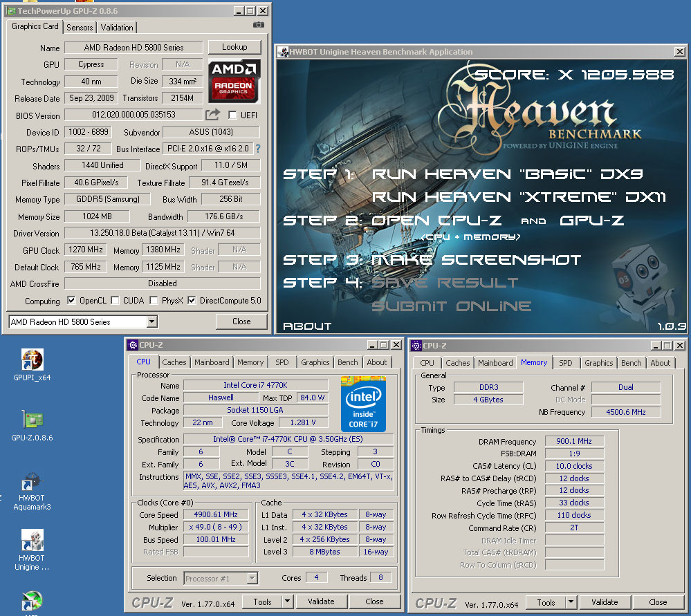Click the right CPU-Z Memory window title icon

(x=416, y=346)
